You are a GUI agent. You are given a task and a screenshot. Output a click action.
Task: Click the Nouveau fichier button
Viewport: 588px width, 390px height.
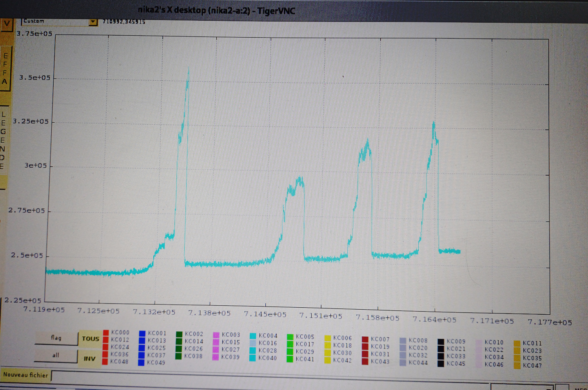[x=25, y=375]
